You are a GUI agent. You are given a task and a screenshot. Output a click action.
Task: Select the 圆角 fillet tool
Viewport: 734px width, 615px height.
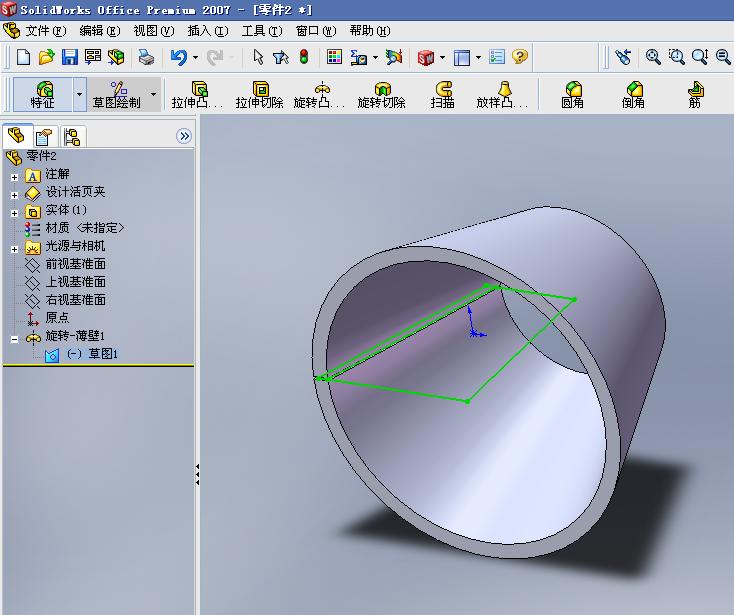tap(573, 95)
